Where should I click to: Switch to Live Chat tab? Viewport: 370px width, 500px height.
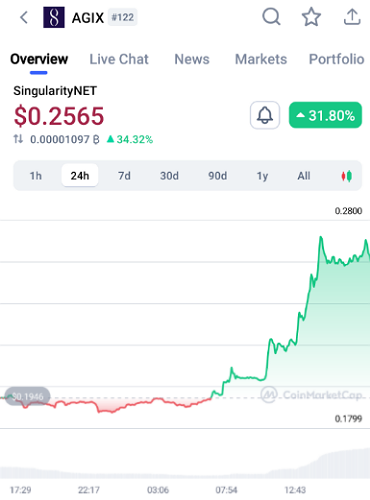click(119, 59)
